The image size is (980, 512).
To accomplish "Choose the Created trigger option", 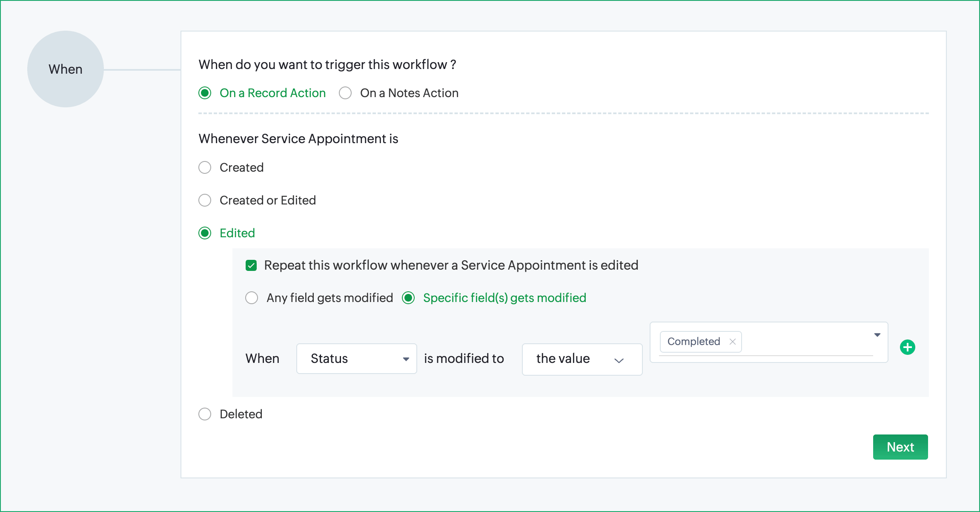I will coord(205,167).
